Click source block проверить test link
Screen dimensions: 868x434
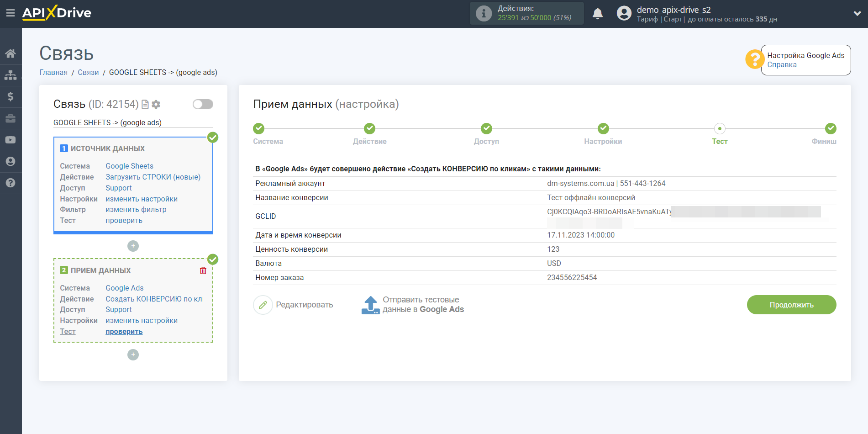124,220
